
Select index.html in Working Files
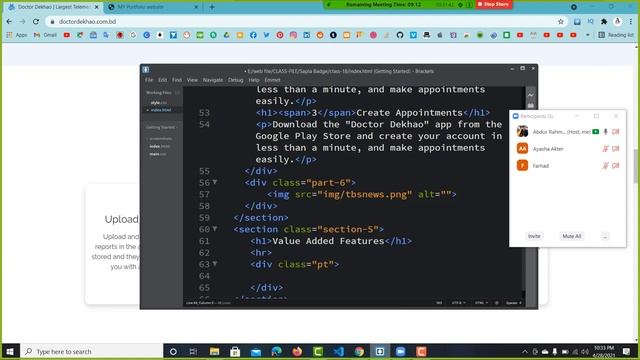[161, 110]
